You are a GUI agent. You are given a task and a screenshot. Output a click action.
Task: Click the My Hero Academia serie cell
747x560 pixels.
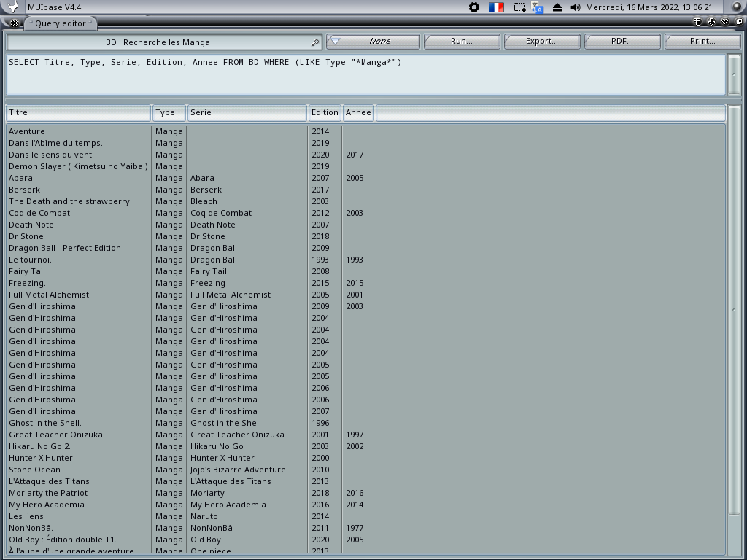228,505
